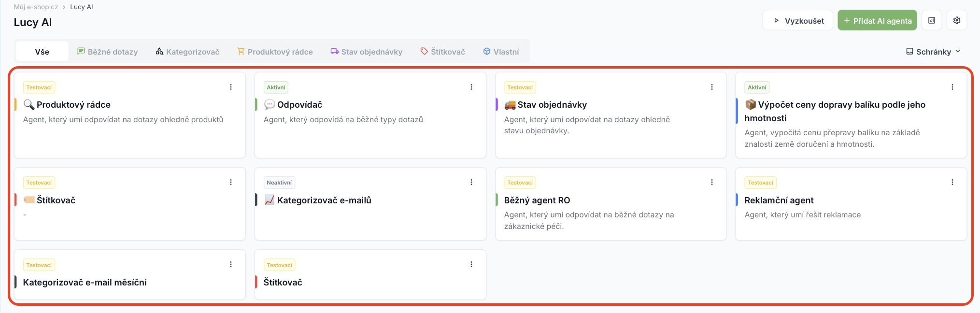The image size is (980, 313).
Task: Open three-dot menu on Běžný agent RO card
Action: pyautogui.click(x=712, y=182)
